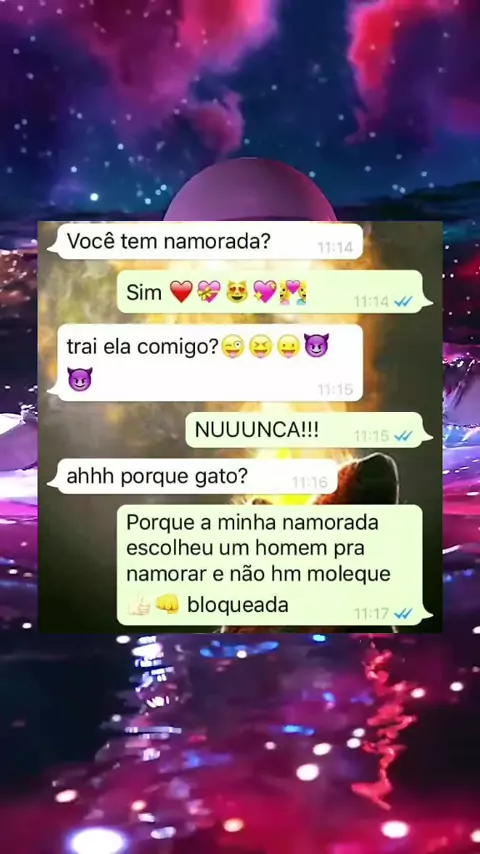480x854 pixels.
Task: Tap the fist bump emoji before bloqueada
Action: 167,605
